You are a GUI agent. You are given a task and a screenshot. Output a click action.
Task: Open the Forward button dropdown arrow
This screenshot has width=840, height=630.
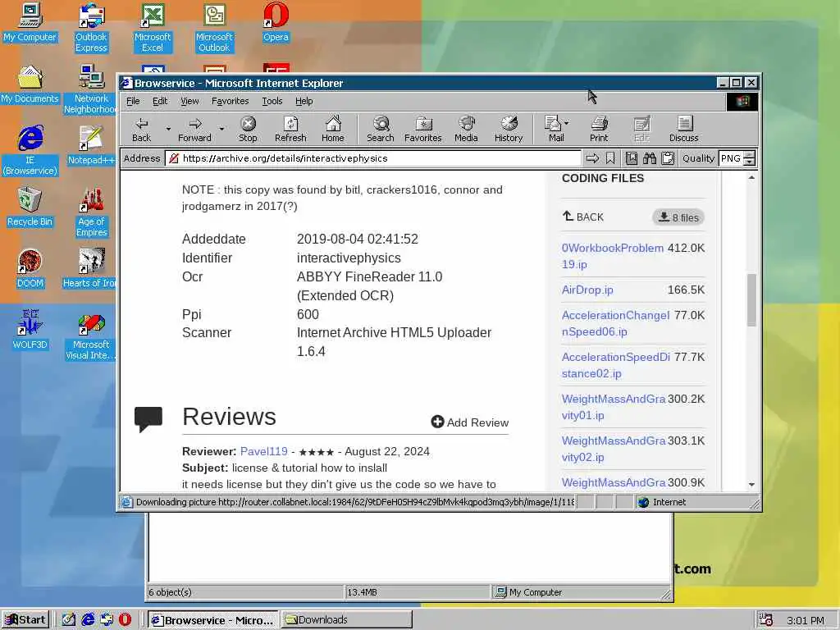[221, 129]
